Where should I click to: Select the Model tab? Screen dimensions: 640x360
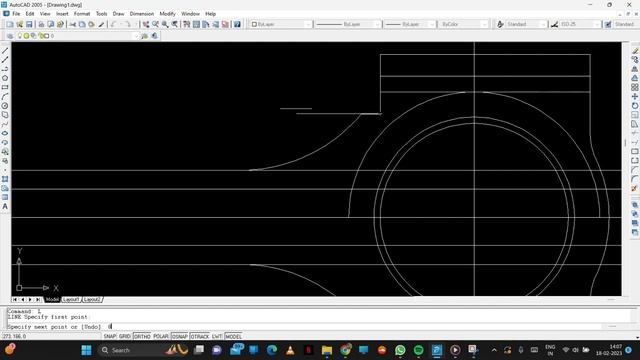[x=52, y=300]
